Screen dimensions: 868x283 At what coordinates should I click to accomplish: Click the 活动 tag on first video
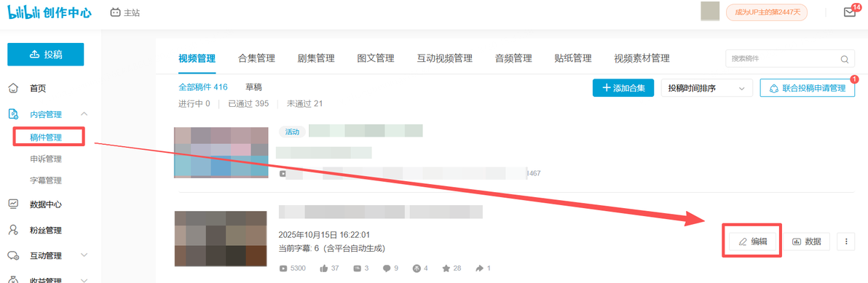[292, 132]
